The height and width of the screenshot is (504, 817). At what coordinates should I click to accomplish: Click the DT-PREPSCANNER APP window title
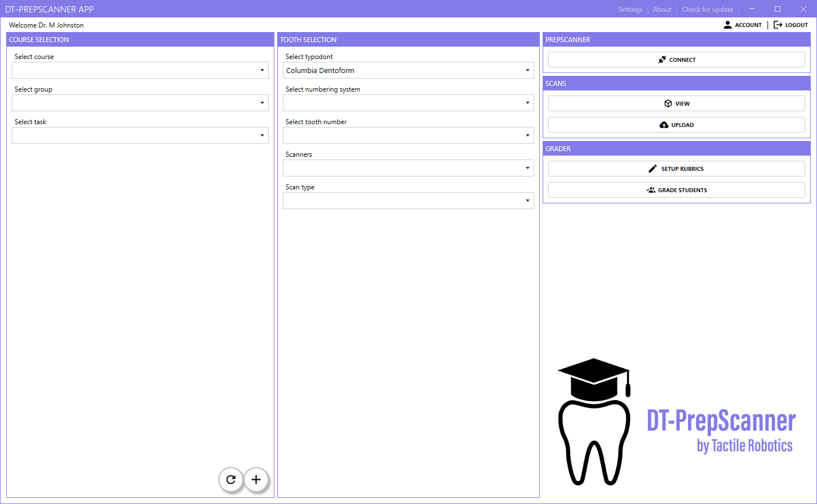point(49,10)
